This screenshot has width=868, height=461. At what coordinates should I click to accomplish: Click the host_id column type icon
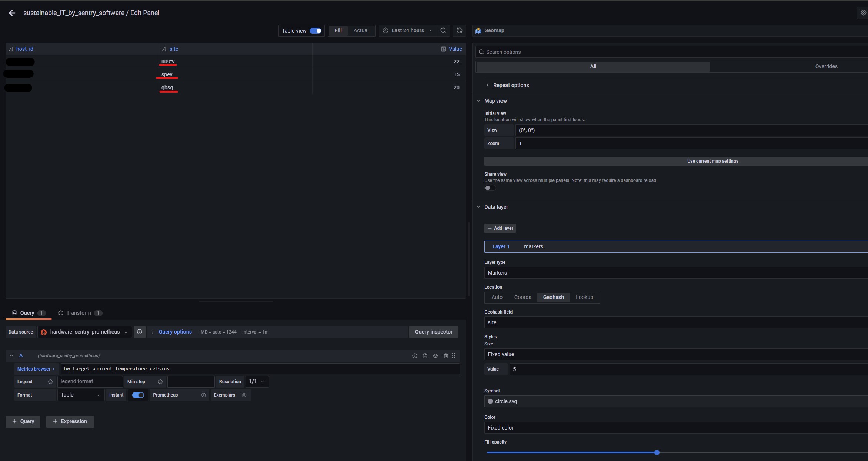pyautogui.click(x=11, y=49)
